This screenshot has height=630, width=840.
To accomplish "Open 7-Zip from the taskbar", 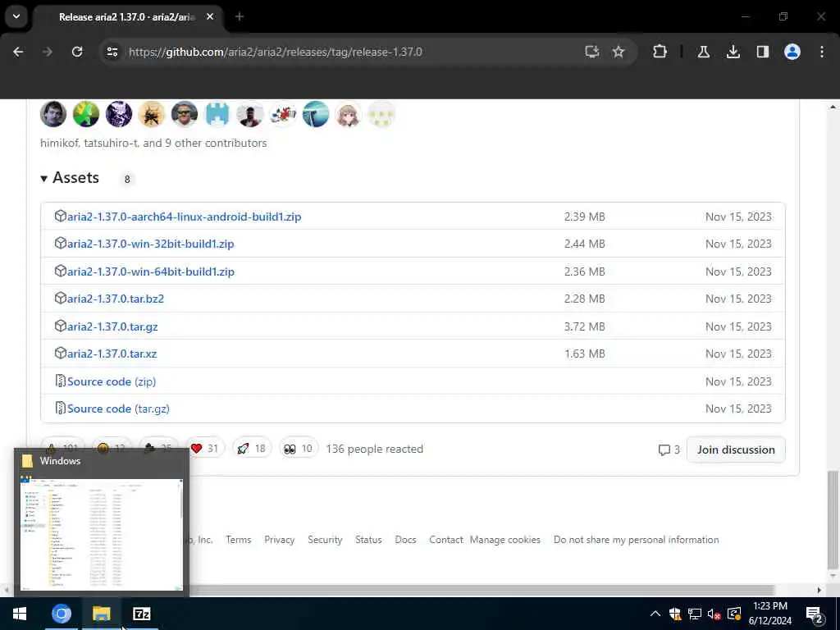I will point(141,614).
